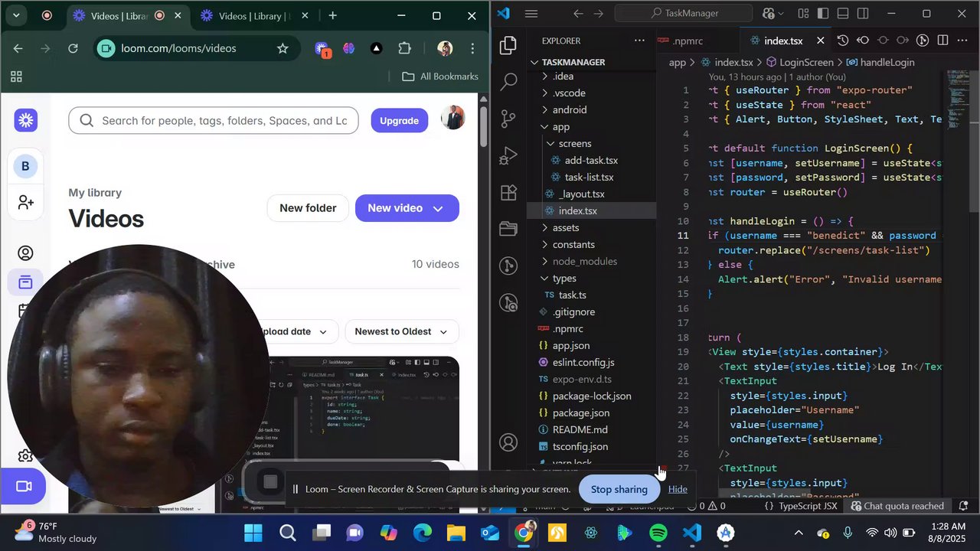The image size is (980, 551).
Task: Open a new Chrome tab
Action: (x=332, y=15)
